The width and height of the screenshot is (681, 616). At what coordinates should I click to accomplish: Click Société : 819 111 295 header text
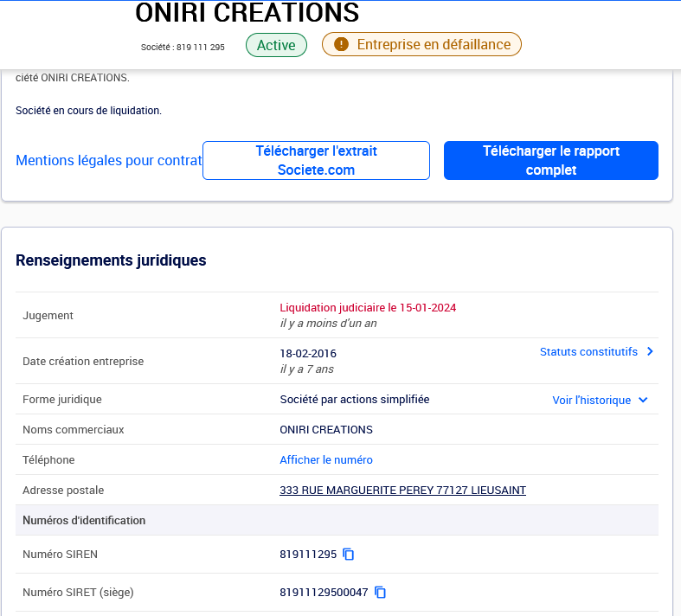(183, 48)
